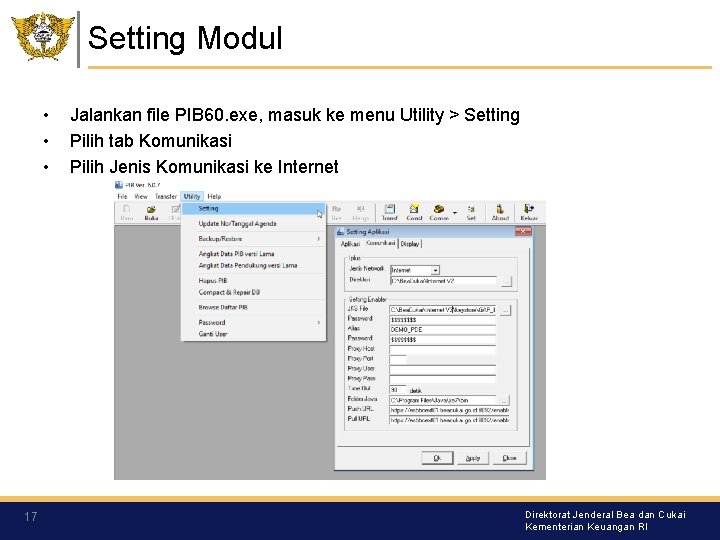Click the Pull URL field
The height and width of the screenshot is (540, 720).
[450, 420]
